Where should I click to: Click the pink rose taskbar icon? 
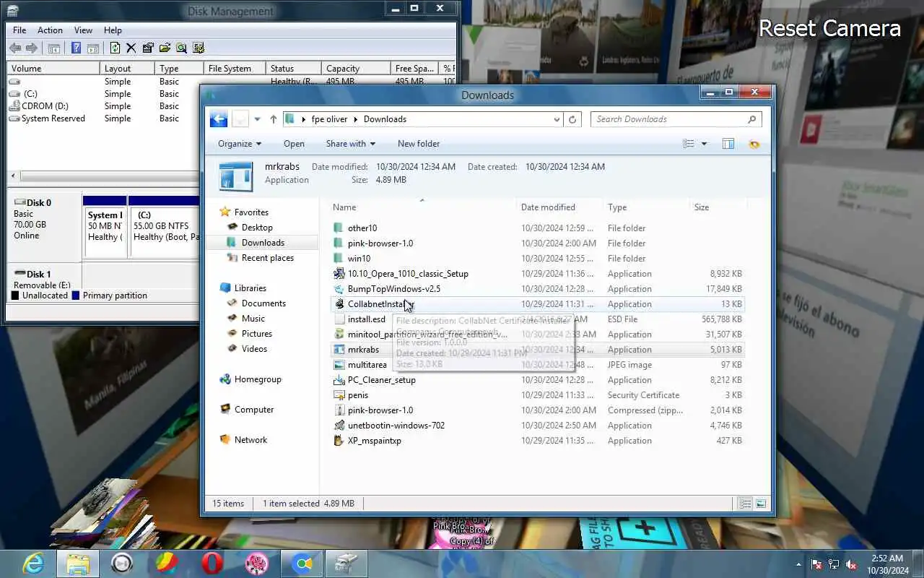pyautogui.click(x=257, y=564)
